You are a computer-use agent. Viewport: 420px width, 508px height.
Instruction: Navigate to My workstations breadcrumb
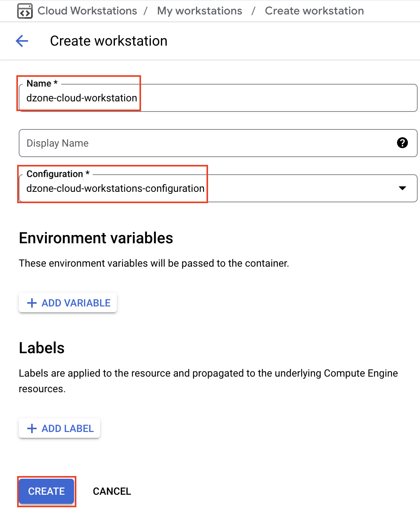199,11
